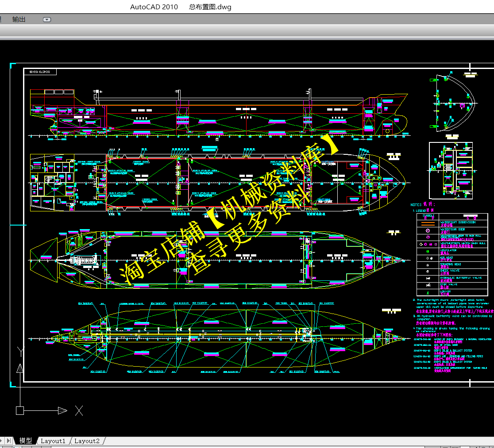Click the LOUVER legend text

445,291
